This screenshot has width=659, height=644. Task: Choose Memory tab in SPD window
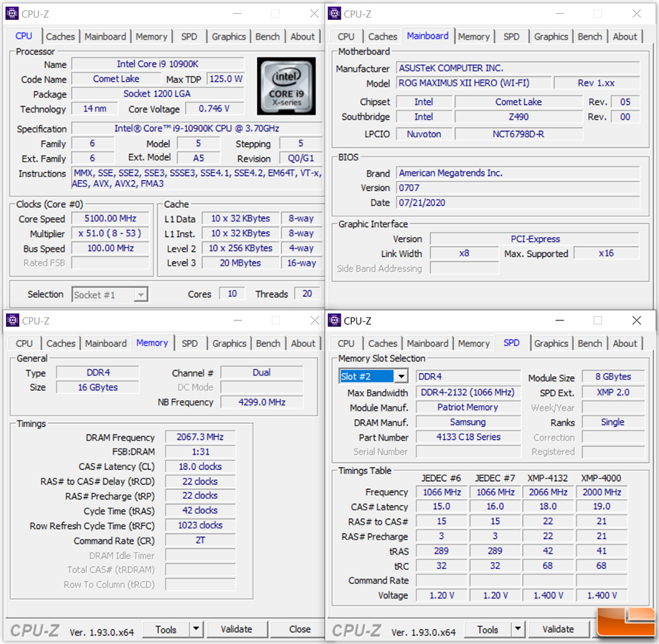[474, 343]
